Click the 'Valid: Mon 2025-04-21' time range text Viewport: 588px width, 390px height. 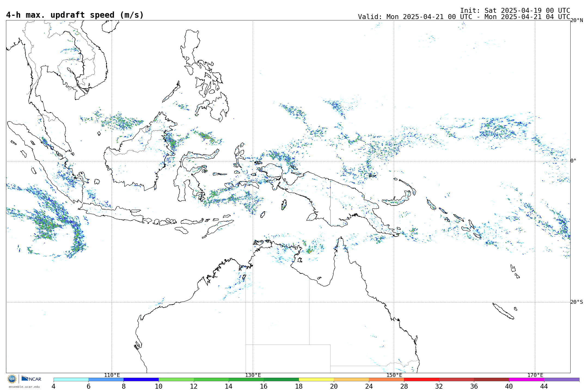(x=464, y=17)
